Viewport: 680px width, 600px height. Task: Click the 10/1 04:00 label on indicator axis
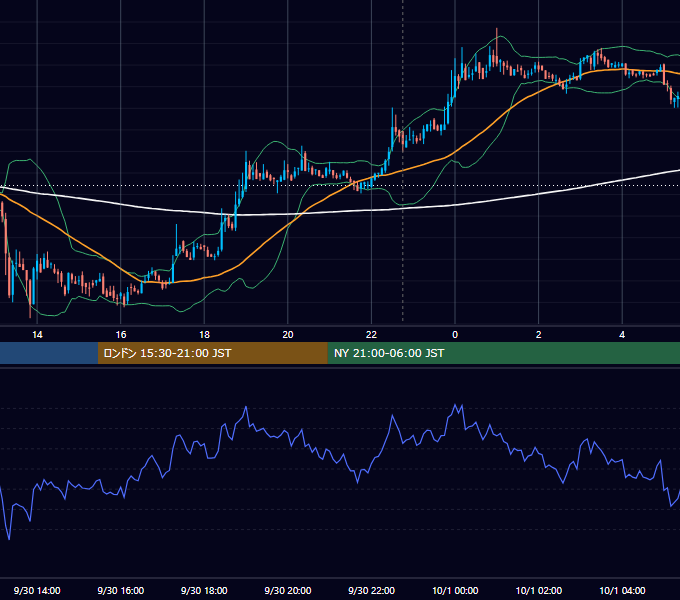pos(622,590)
